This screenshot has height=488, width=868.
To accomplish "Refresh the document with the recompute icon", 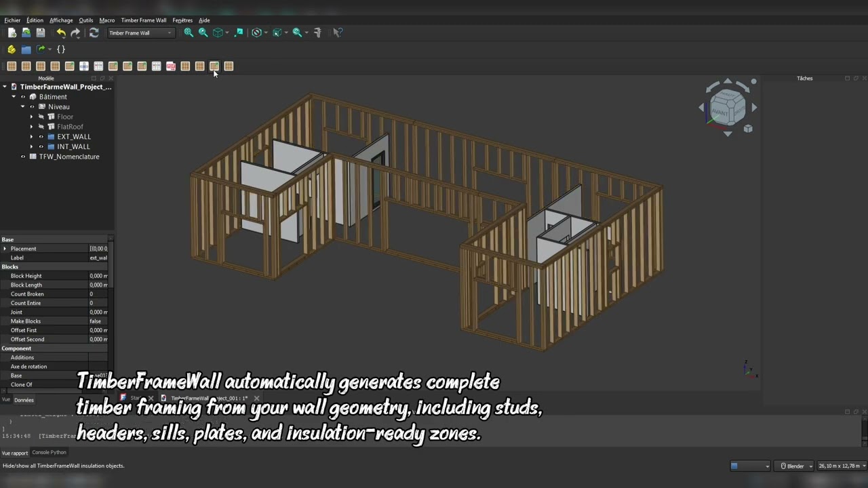I will click(x=94, y=33).
